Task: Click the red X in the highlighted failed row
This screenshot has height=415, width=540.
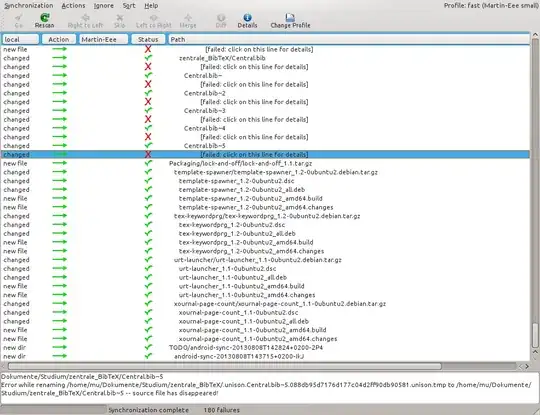Action: pos(148,154)
